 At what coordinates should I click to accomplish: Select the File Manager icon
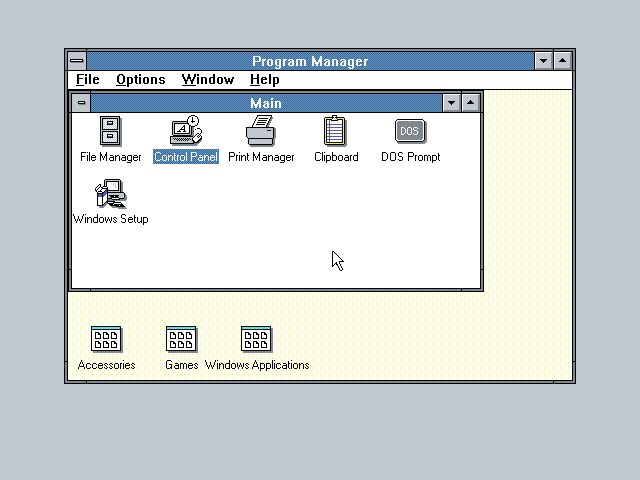coord(110,132)
